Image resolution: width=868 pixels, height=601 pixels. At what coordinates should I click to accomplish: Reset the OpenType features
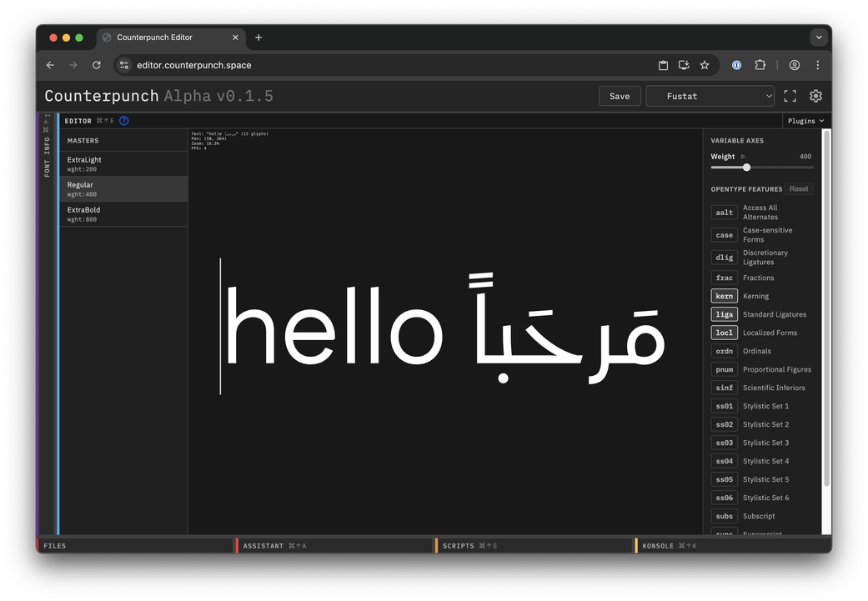[x=798, y=189]
